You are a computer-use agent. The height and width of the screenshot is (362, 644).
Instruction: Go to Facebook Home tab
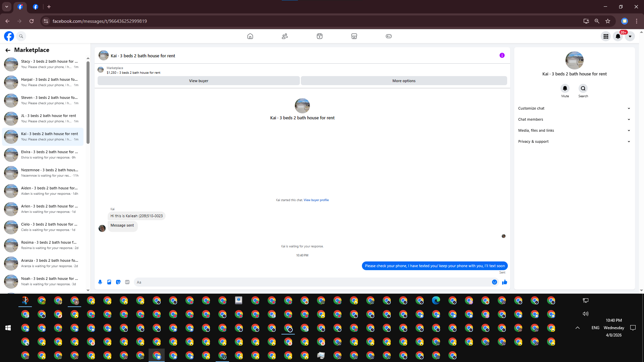[x=250, y=36]
